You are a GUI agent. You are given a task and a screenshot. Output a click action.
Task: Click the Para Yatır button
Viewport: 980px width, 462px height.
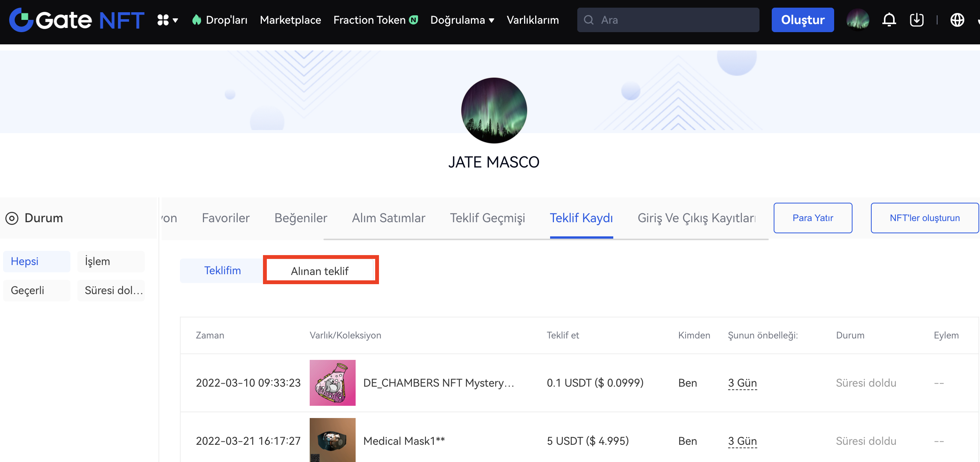(813, 218)
